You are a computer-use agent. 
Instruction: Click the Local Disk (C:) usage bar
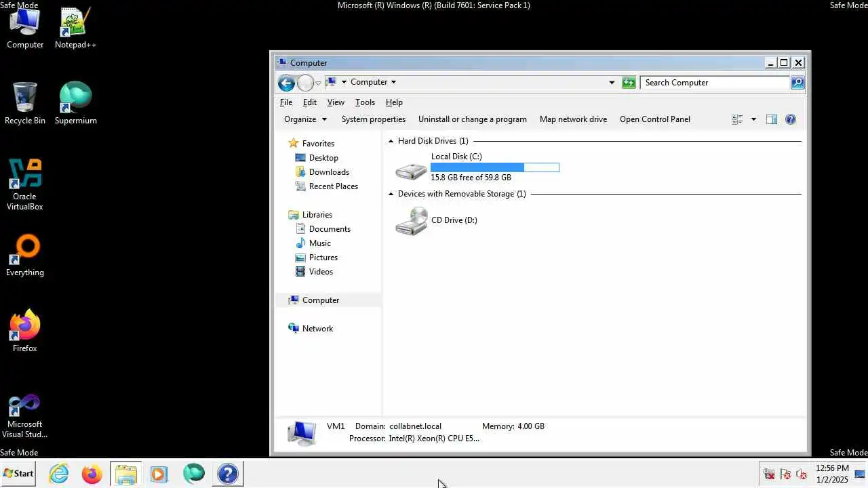495,167
